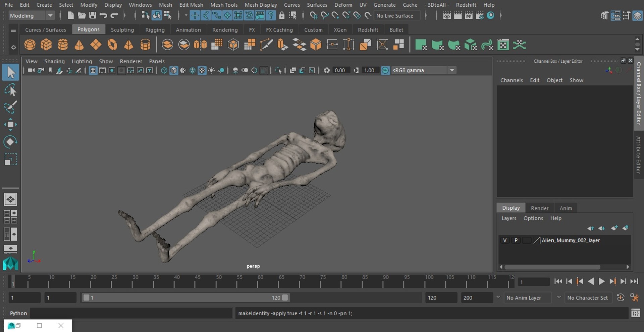The height and width of the screenshot is (332, 644).
Task: Expand selection mask dropdown arrow in status line
Action: tap(186, 15)
